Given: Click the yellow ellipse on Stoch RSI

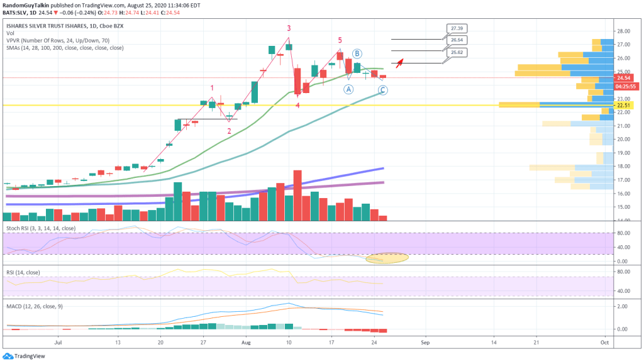Looking at the screenshot, I should [387, 257].
